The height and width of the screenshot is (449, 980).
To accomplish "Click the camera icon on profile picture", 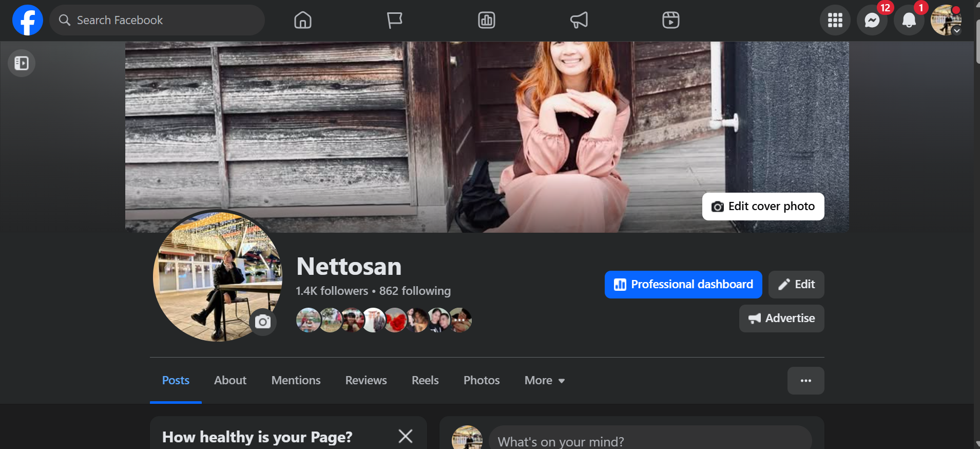I will coord(263,322).
